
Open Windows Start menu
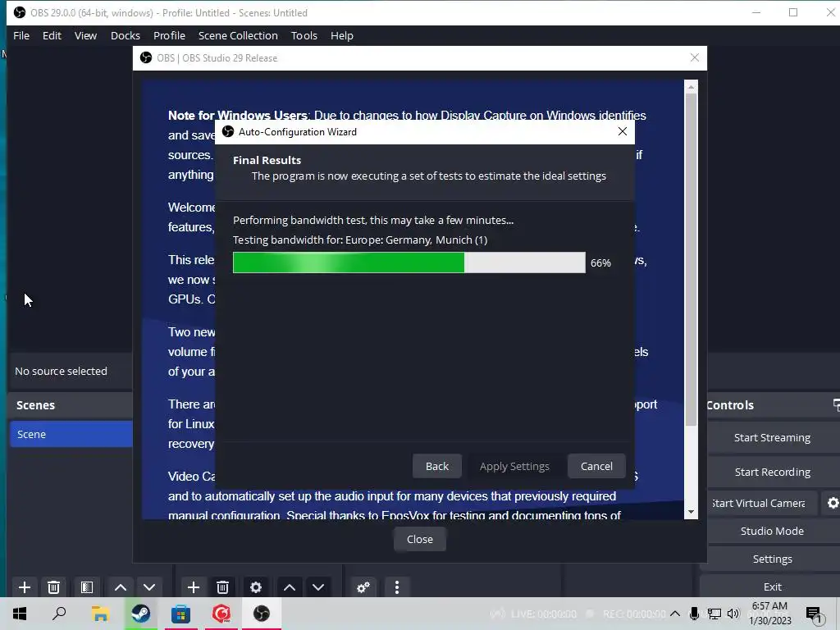(20, 614)
